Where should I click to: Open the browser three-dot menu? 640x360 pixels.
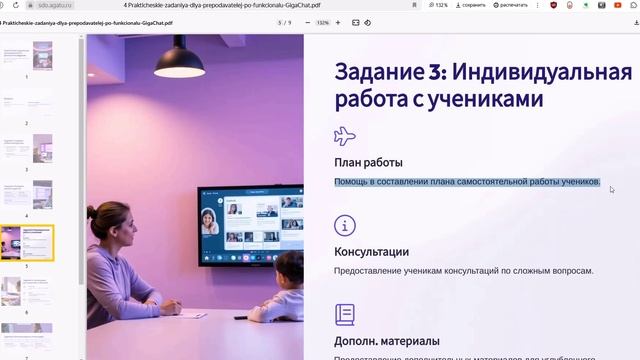537,5
